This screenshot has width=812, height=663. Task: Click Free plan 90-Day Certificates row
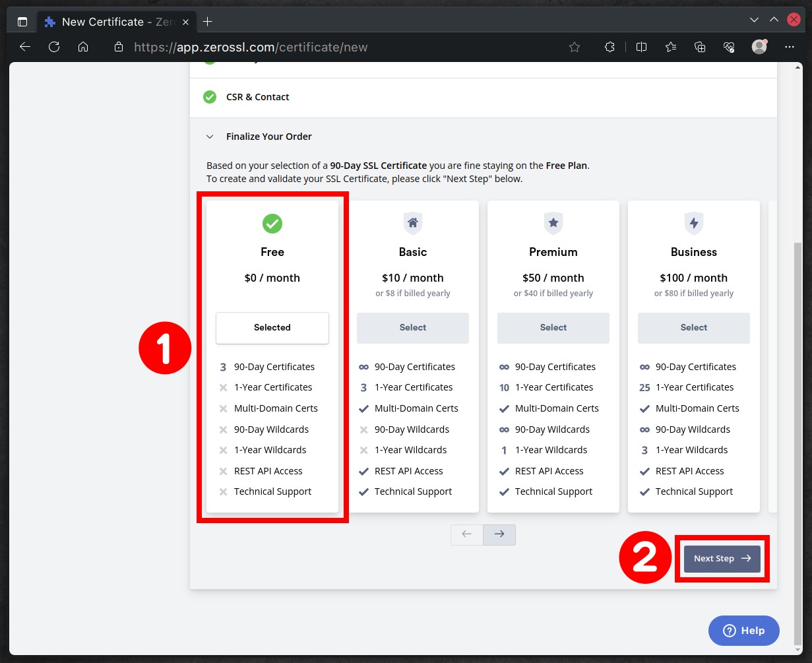point(266,367)
